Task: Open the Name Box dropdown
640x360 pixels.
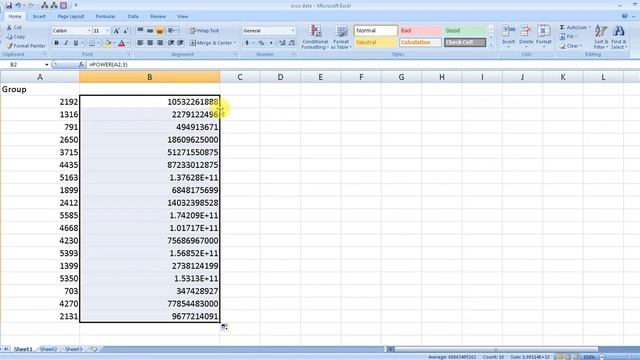Action: (47, 64)
